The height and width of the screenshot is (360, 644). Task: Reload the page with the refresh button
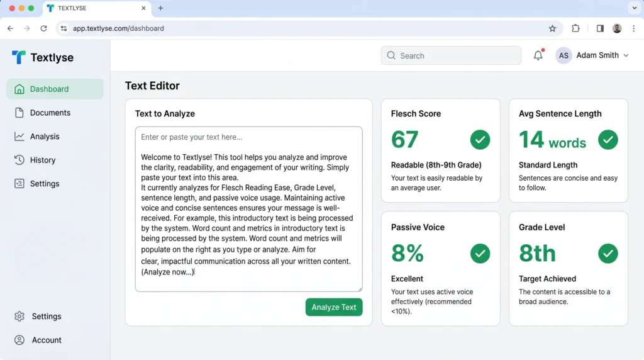43,28
